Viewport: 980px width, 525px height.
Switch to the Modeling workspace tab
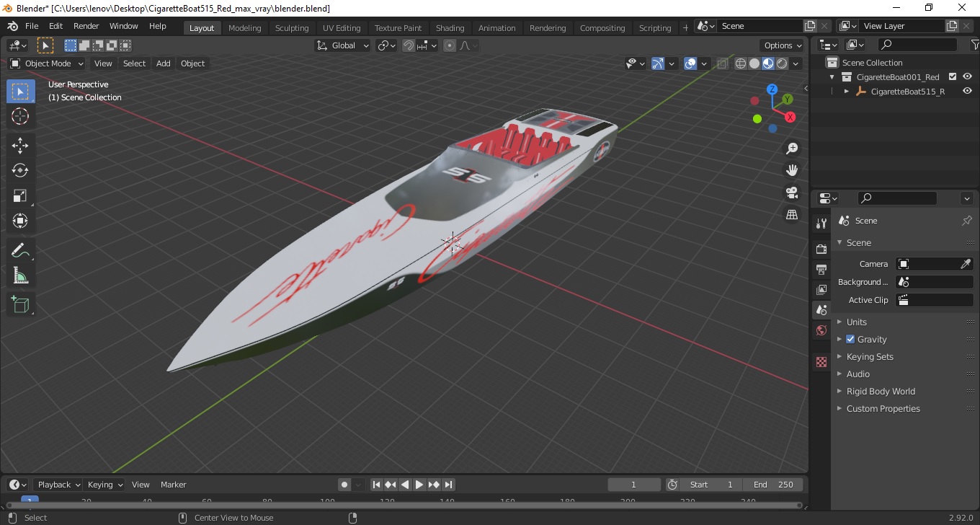click(244, 28)
